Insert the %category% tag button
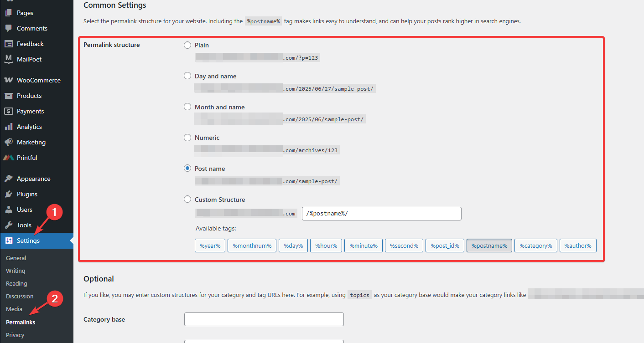This screenshot has height=343, width=644. (x=535, y=246)
